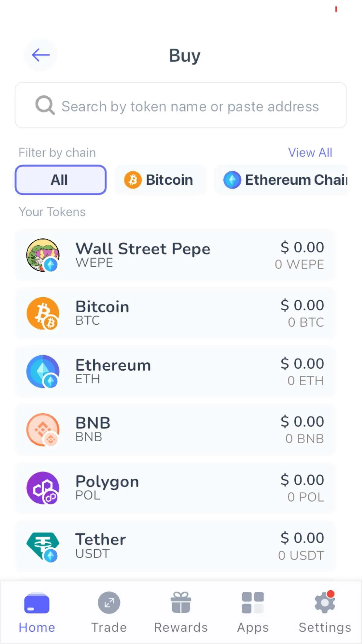Image resolution: width=362 pixels, height=644 pixels.
Task: Open the Home wallet tab
Action: (x=37, y=612)
